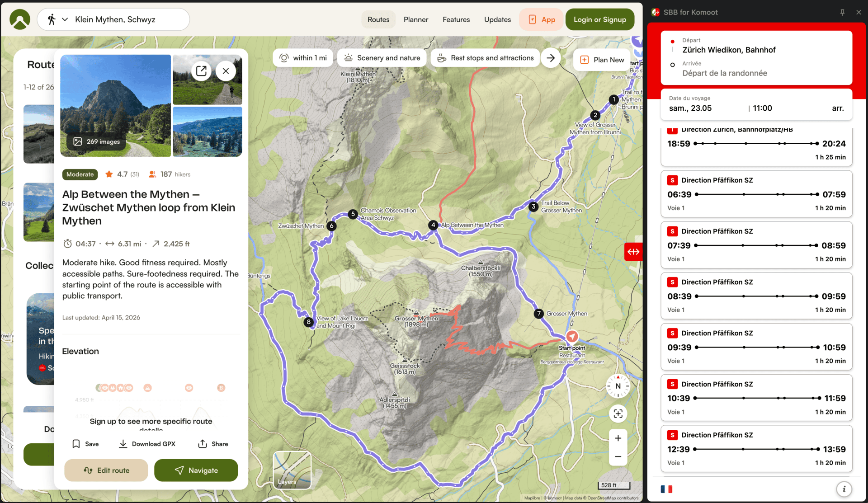The height and width of the screenshot is (503, 868).
Task: Click the Komoot logo icon
Action: pyautogui.click(x=20, y=19)
